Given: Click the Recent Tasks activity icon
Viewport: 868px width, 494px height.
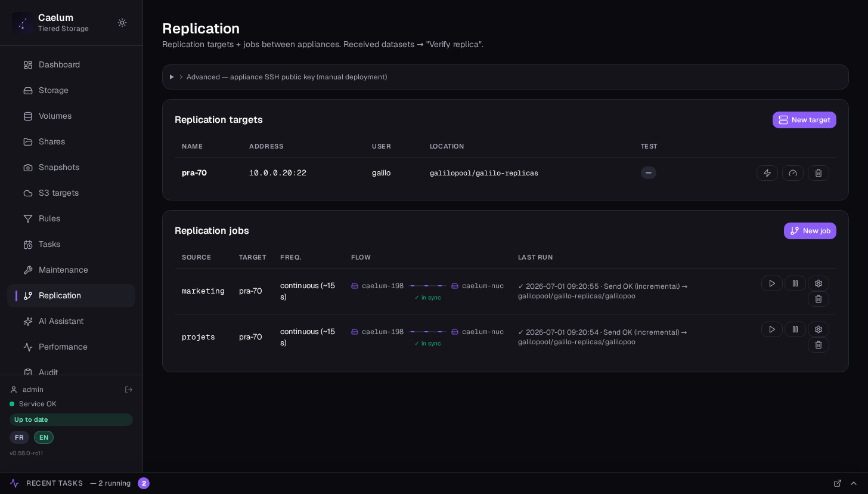Looking at the screenshot, I should coord(14,483).
